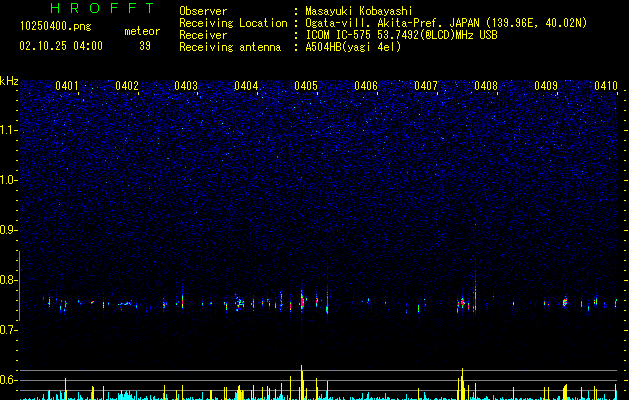Click the ICOM IC-575 receiver value
Screen dimensions: 629x400
[x=401, y=35]
